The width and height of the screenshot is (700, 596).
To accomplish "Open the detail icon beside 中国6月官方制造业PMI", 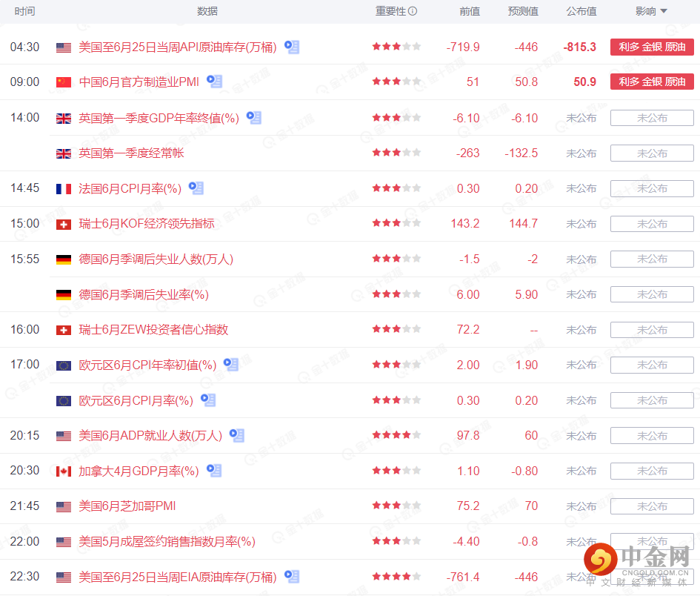I will [214, 82].
